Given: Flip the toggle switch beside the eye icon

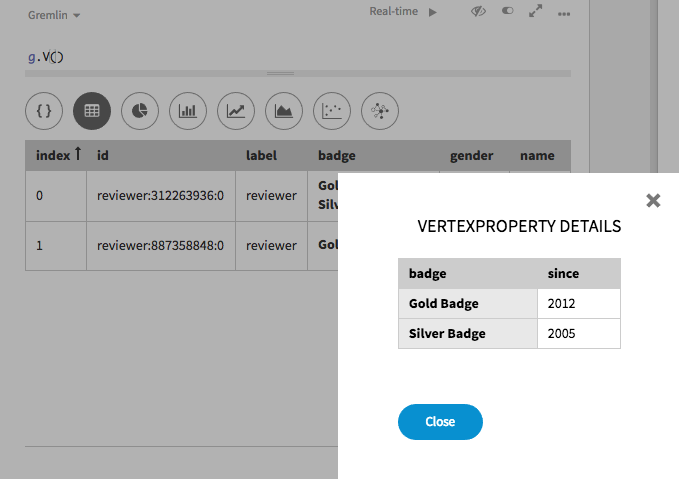Looking at the screenshot, I should (507, 12).
